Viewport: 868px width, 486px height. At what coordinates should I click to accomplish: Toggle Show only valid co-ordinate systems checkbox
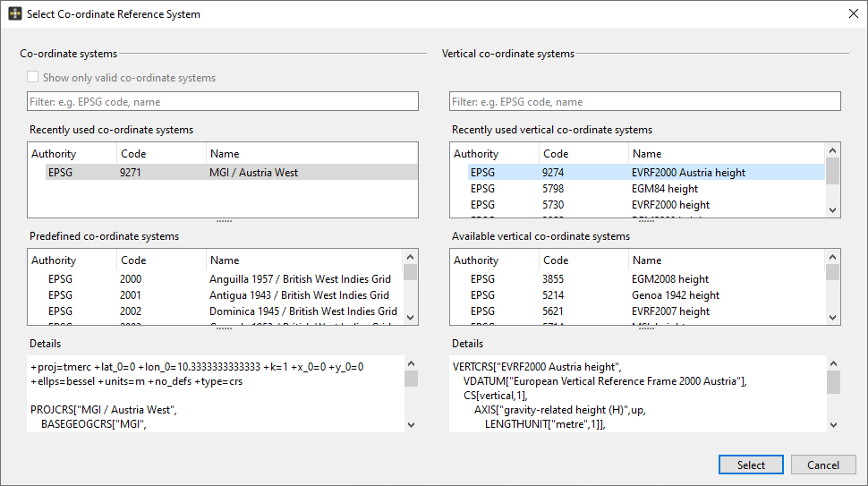point(32,77)
